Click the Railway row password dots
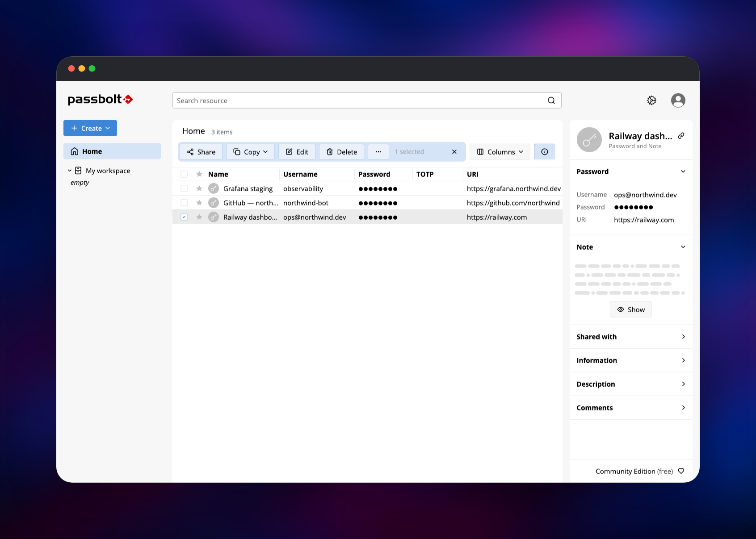756x539 pixels. point(378,217)
